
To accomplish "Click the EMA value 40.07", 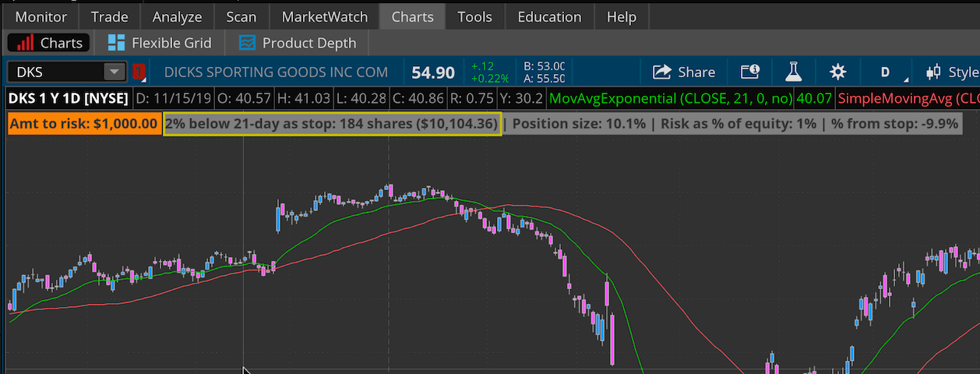I will click(813, 99).
